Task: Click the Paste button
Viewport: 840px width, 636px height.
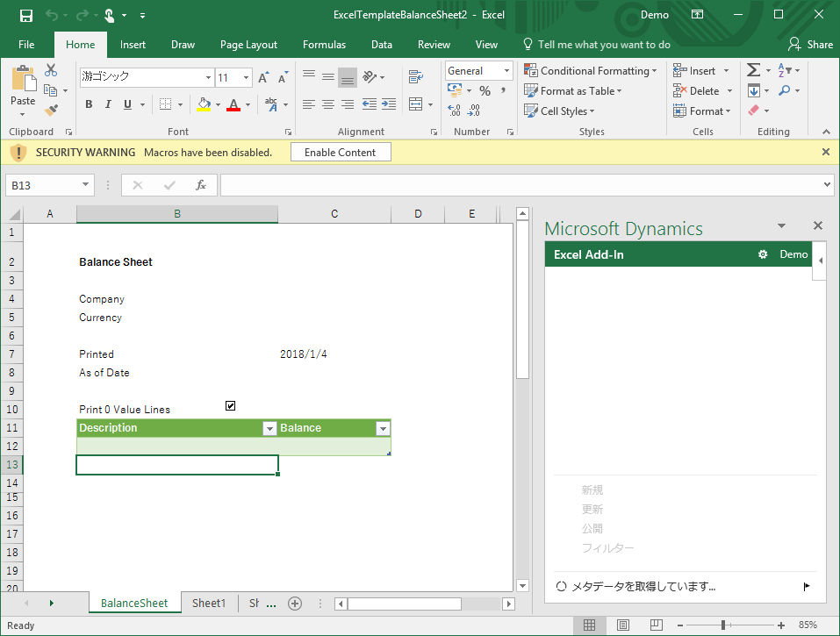Action: (x=23, y=90)
